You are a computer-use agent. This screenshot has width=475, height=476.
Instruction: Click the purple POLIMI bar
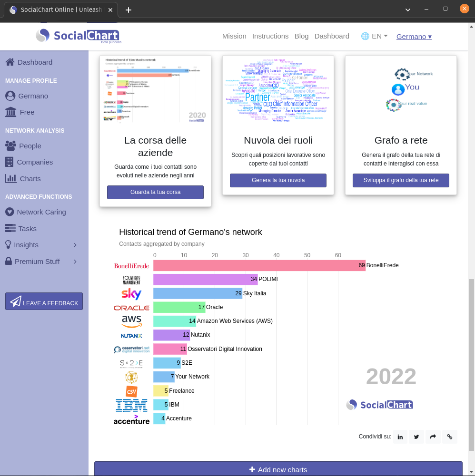coord(206,279)
